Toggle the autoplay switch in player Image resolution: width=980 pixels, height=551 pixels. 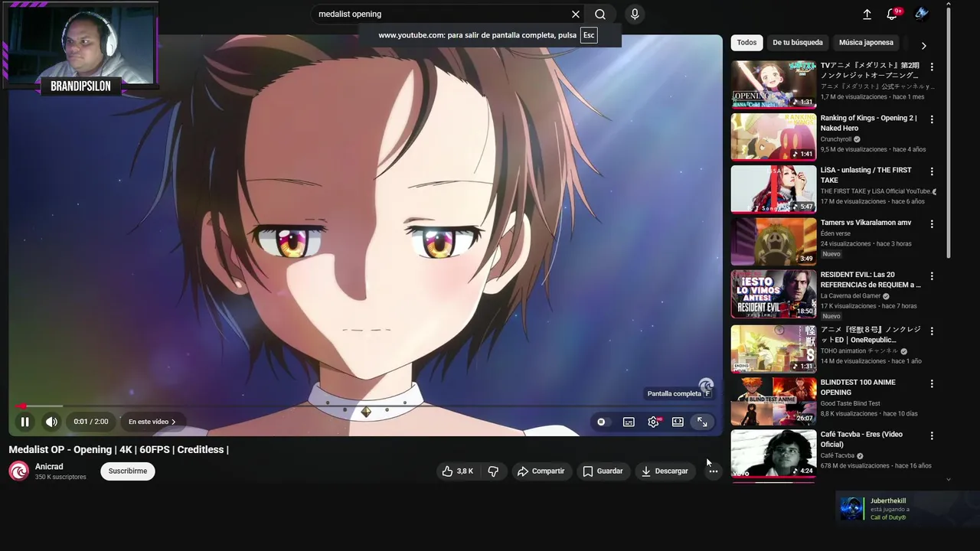[602, 422]
